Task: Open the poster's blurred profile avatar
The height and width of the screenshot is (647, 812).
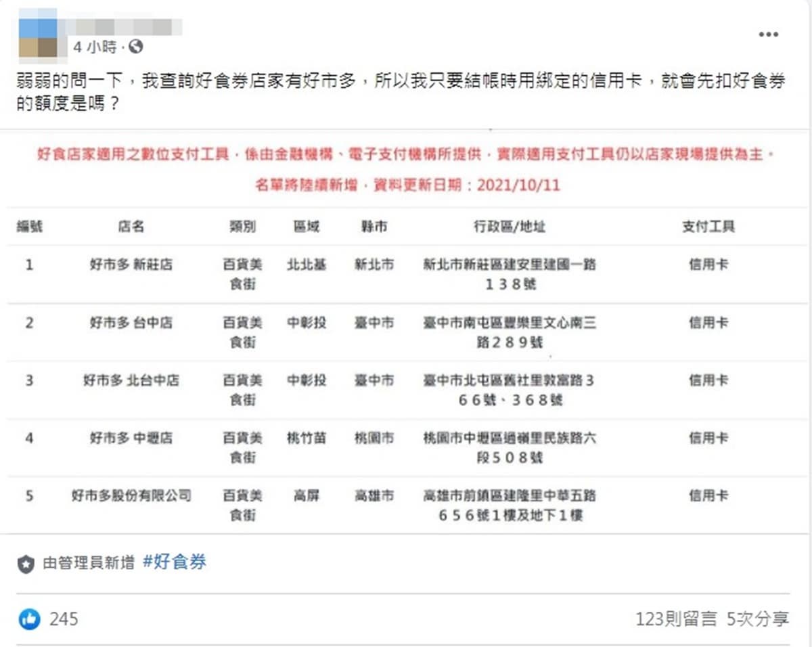Action: [38, 34]
